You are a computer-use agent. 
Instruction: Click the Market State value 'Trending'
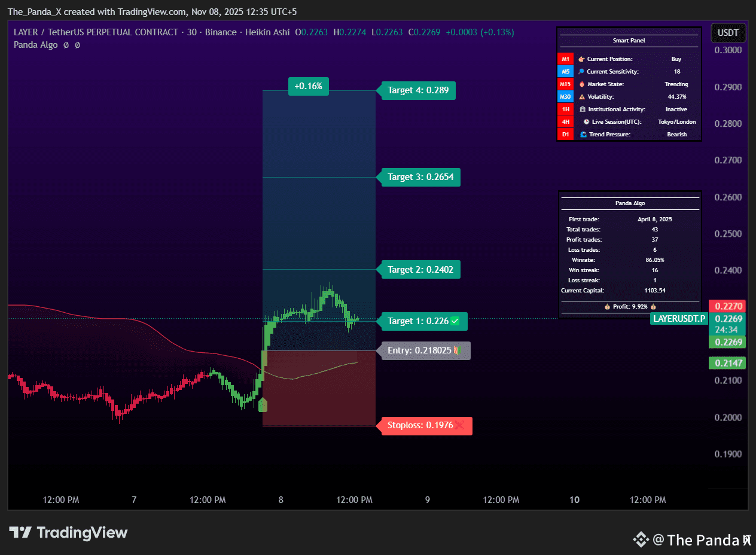(676, 84)
